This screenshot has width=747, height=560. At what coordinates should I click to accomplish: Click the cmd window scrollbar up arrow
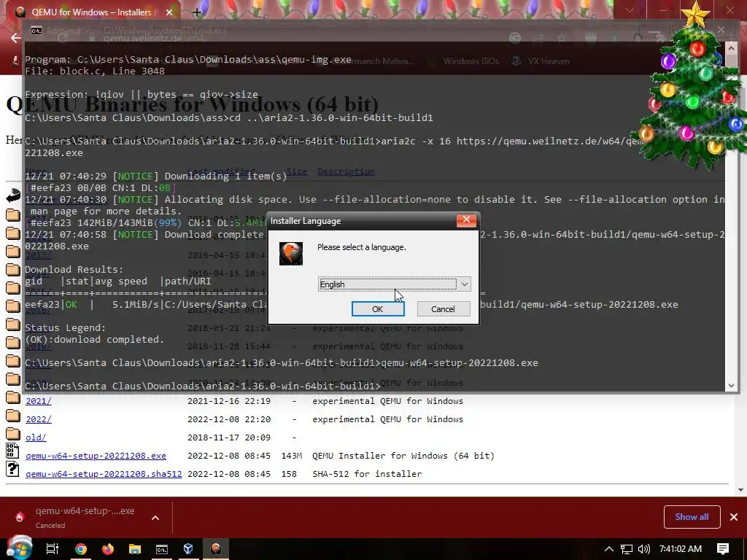point(731,47)
